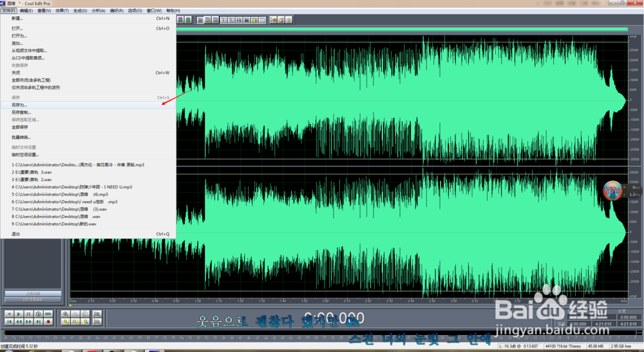This screenshot has width=644, height=352.
Task: Select 全部保存 menu entry
Action: (88, 127)
